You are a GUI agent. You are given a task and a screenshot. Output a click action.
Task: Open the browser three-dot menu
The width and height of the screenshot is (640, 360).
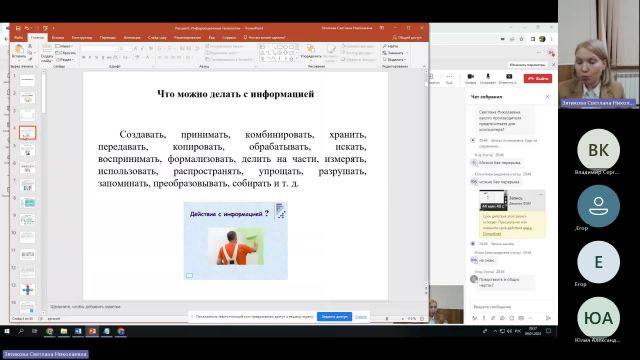pos(551,39)
